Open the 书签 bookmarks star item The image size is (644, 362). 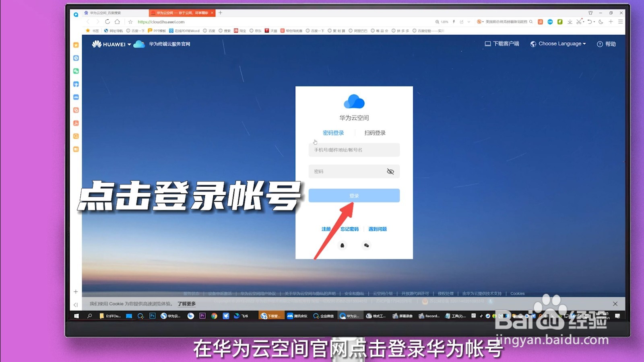tap(92, 31)
